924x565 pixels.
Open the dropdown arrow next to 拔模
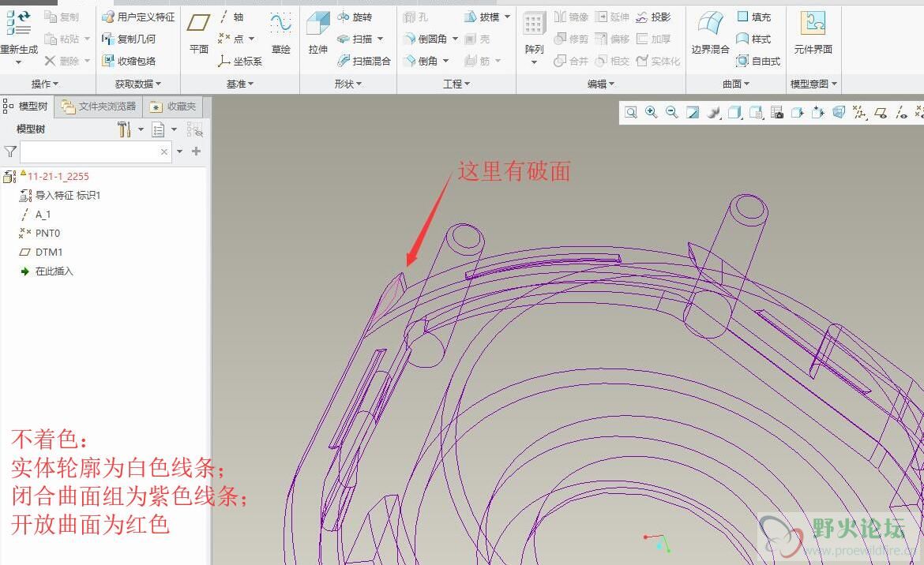(507, 17)
